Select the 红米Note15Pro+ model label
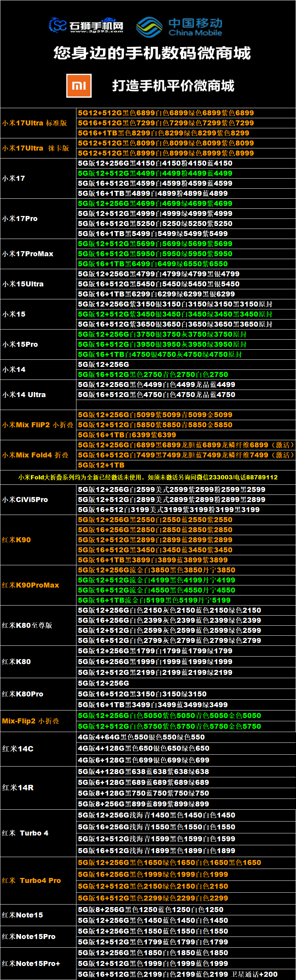296x980 pixels. point(31,963)
